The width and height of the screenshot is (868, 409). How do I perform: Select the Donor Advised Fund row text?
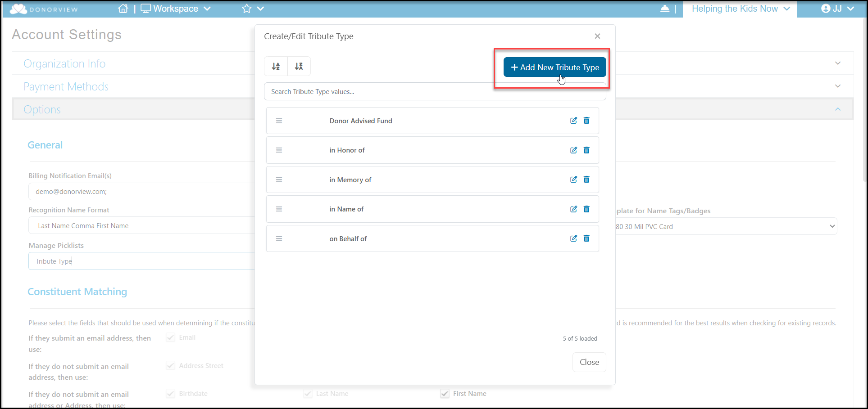tap(361, 121)
